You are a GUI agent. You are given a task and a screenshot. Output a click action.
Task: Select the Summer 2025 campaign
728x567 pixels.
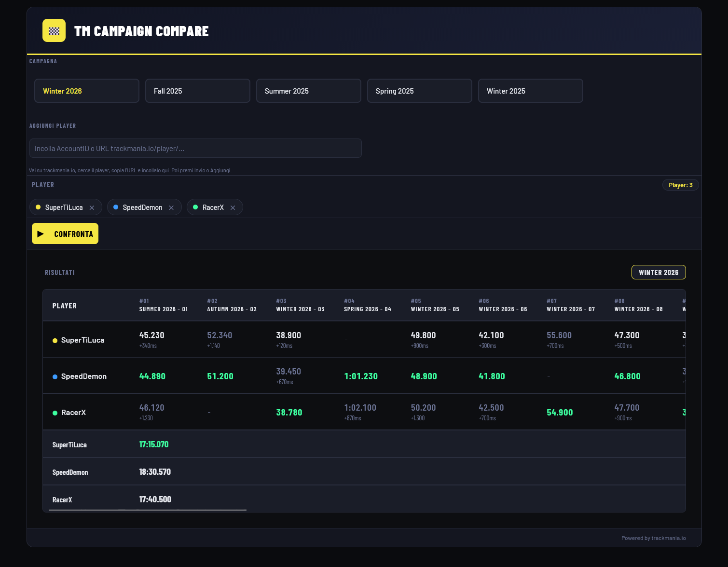tap(309, 91)
